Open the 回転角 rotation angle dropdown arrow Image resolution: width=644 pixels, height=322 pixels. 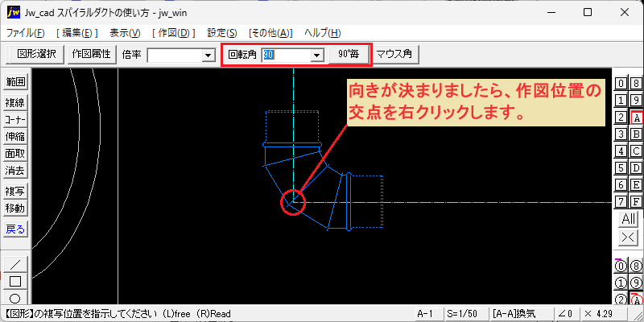(x=316, y=55)
